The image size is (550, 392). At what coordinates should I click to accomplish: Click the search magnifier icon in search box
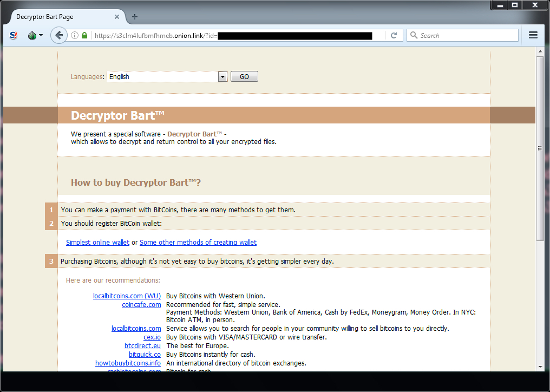(414, 35)
